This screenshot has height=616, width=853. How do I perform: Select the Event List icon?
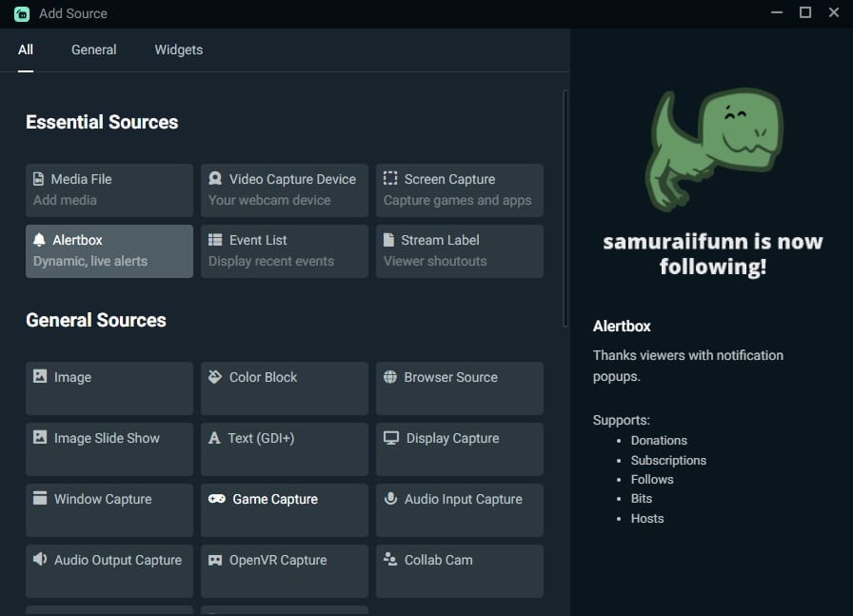pos(215,240)
